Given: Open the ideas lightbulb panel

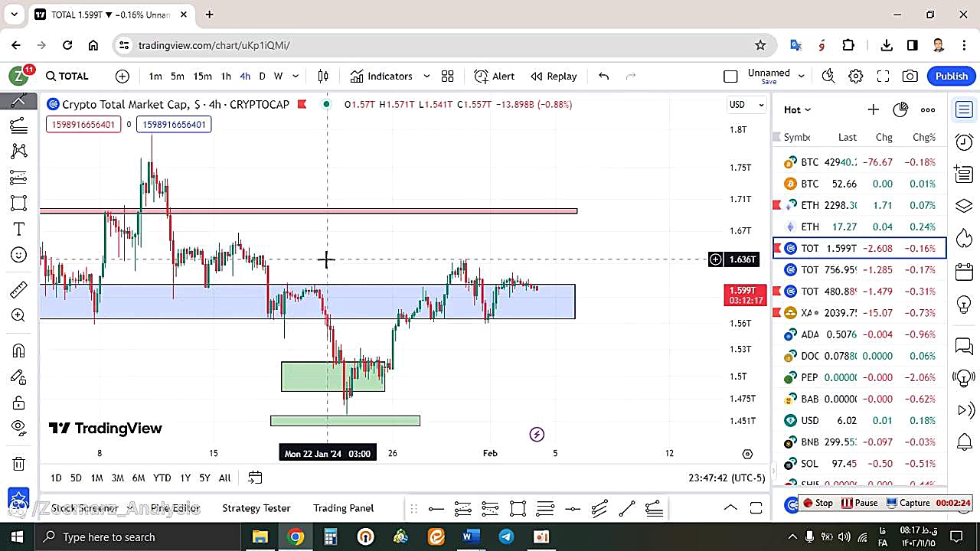Looking at the screenshot, I should (x=964, y=304).
